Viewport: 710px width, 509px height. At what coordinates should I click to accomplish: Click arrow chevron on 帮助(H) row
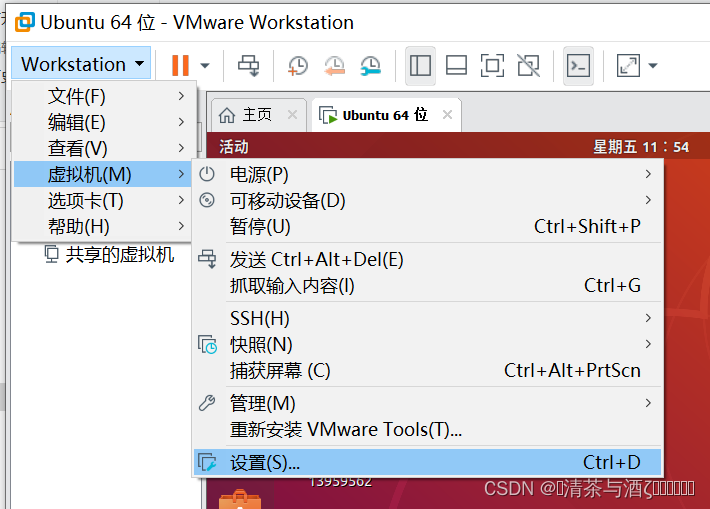click(x=181, y=226)
